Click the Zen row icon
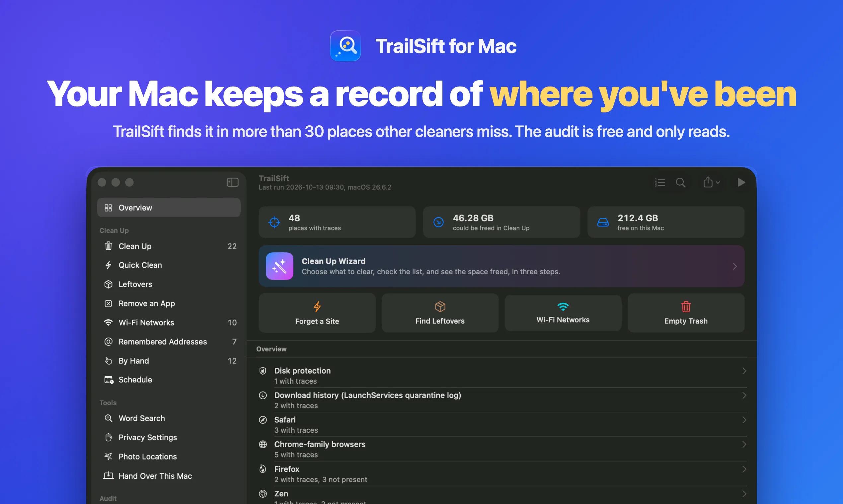Screen dimensions: 843x504 [263, 494]
